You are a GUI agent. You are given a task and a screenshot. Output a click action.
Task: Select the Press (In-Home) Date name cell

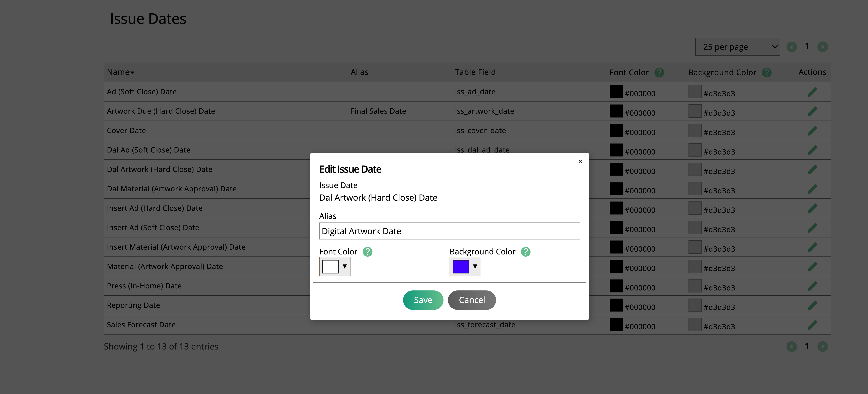144,286
